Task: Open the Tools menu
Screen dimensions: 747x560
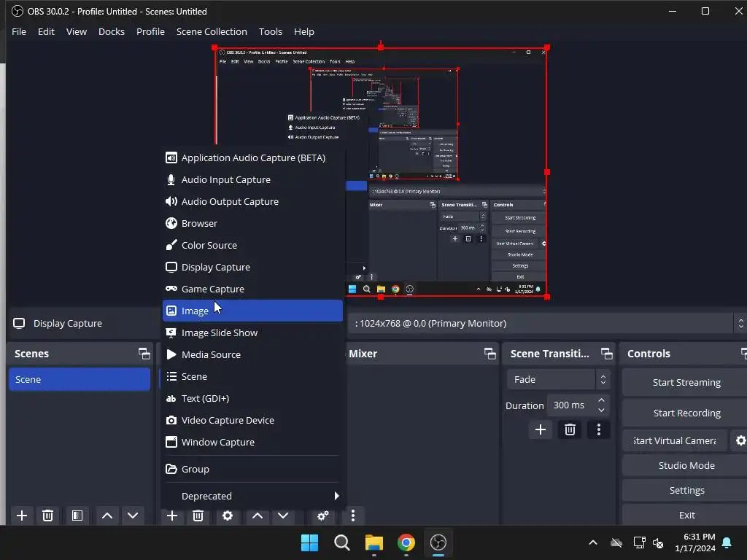Action: [x=270, y=32]
